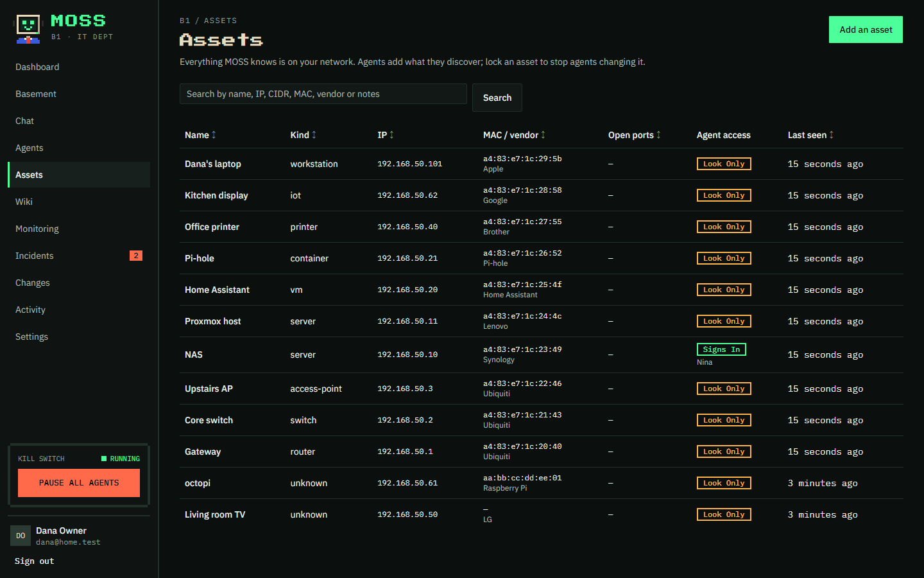
Task: Sort by MAC / vendor column
Action: pyautogui.click(x=514, y=135)
